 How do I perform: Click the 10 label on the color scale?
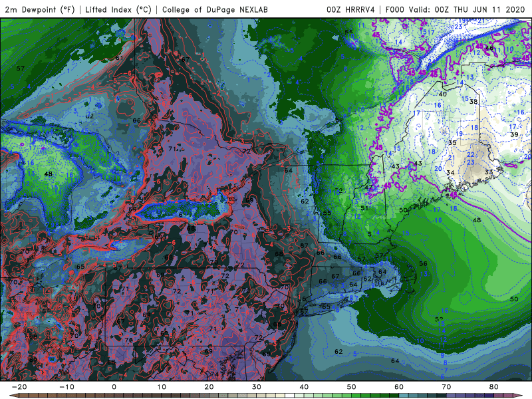162,387
